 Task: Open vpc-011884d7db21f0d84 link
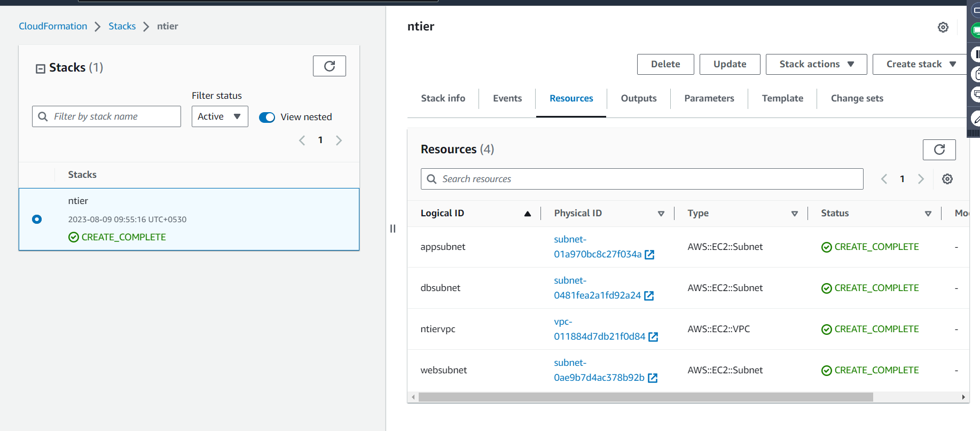pos(599,329)
